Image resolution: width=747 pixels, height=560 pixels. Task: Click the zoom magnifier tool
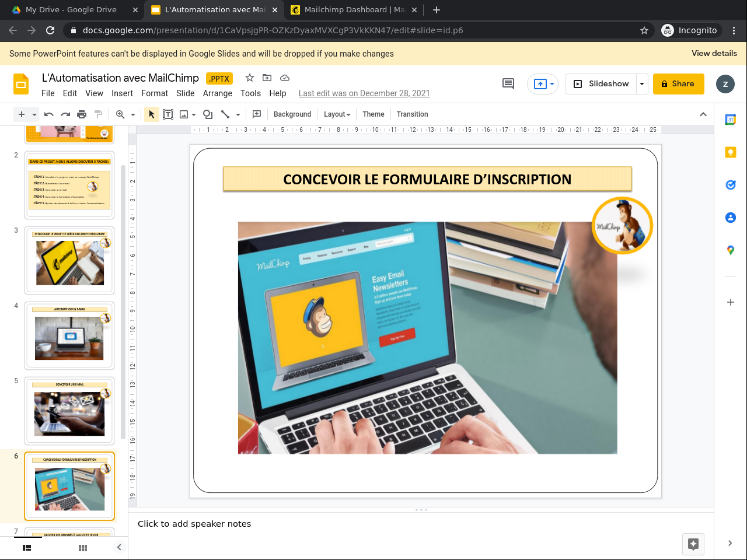[120, 114]
